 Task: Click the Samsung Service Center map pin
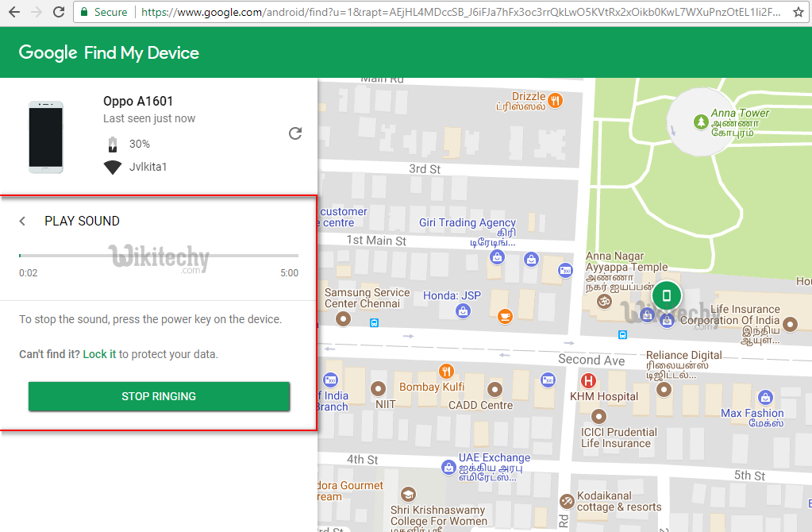pos(343,319)
